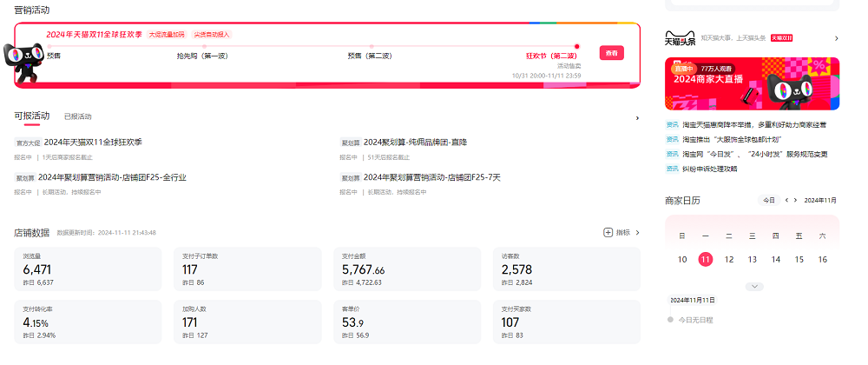The width and height of the screenshot is (868, 365).
Task: Read news 纠纷申诉处理攻略
Action: pyautogui.click(x=710, y=169)
